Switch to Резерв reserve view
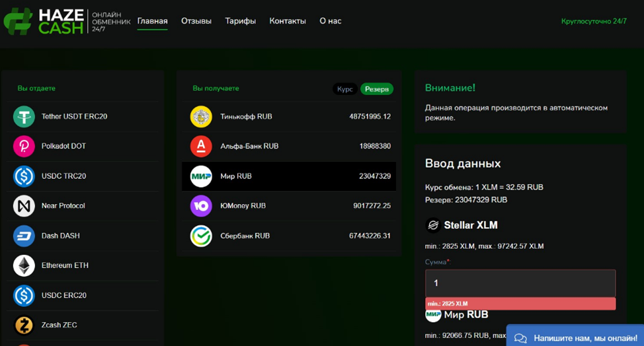 [377, 89]
